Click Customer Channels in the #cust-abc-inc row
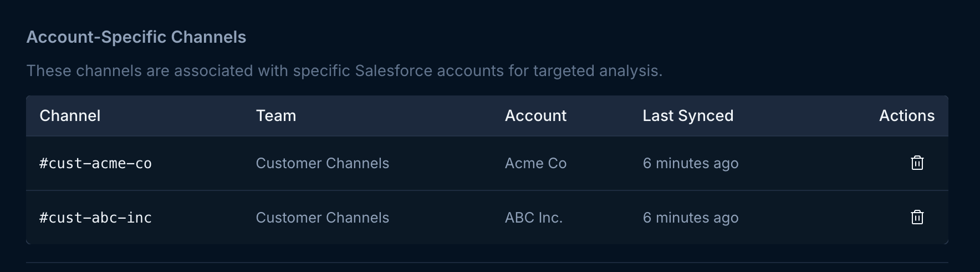 pyautogui.click(x=323, y=218)
